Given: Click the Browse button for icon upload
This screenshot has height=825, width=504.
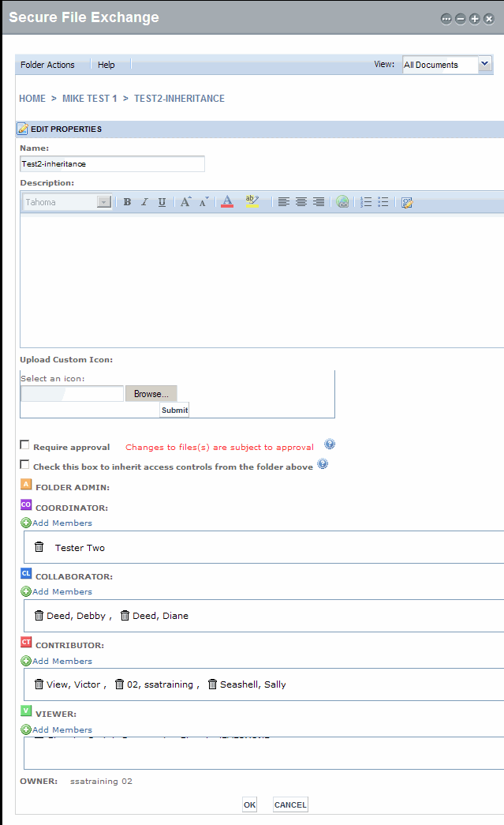Looking at the screenshot, I should pos(151,393).
